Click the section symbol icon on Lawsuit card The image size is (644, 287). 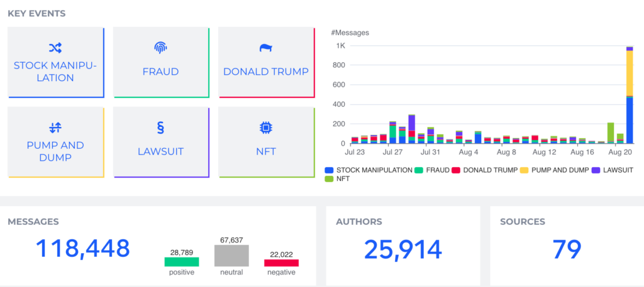[160, 127]
